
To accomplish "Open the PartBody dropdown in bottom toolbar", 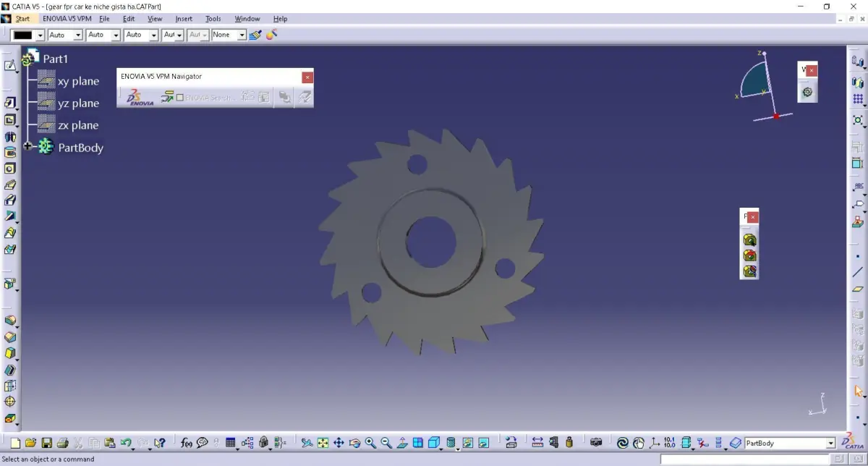I will click(831, 443).
